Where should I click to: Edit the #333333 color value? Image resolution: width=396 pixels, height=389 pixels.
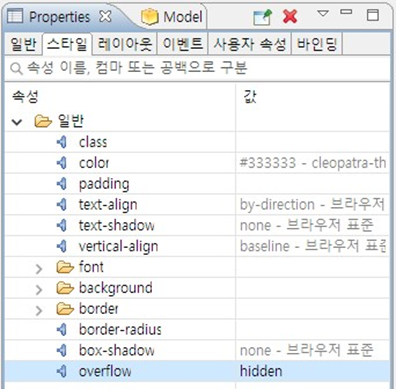click(313, 163)
